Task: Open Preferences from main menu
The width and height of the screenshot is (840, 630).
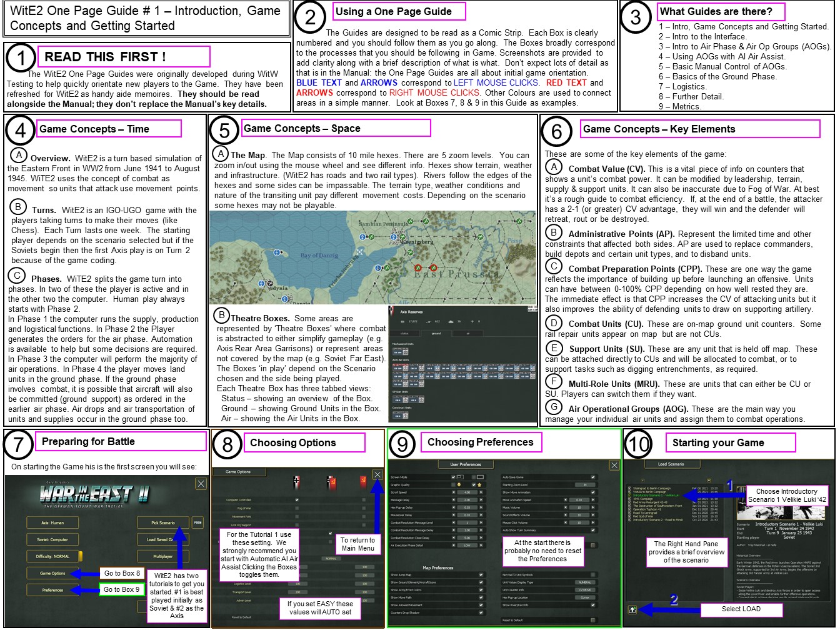Action: 52,590
